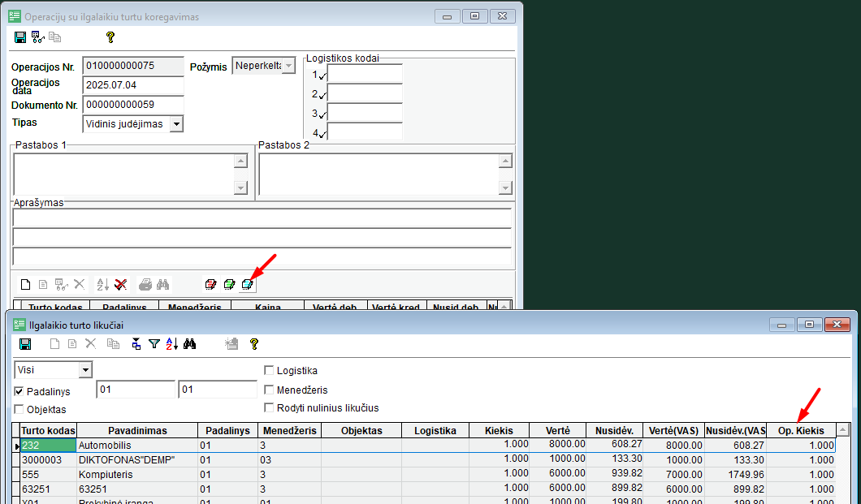Click the copy icon in the likučiai toolbar
This screenshot has height=504, width=861.
pos(113,344)
